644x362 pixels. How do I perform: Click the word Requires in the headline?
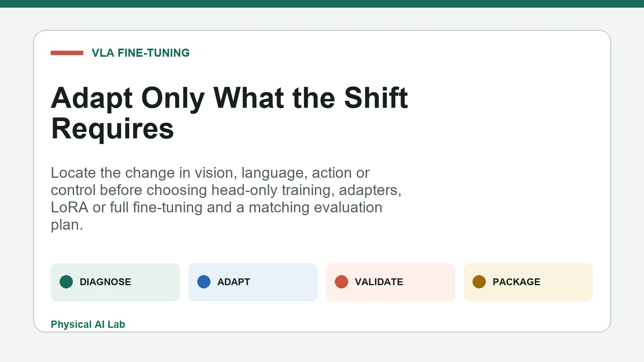click(113, 129)
